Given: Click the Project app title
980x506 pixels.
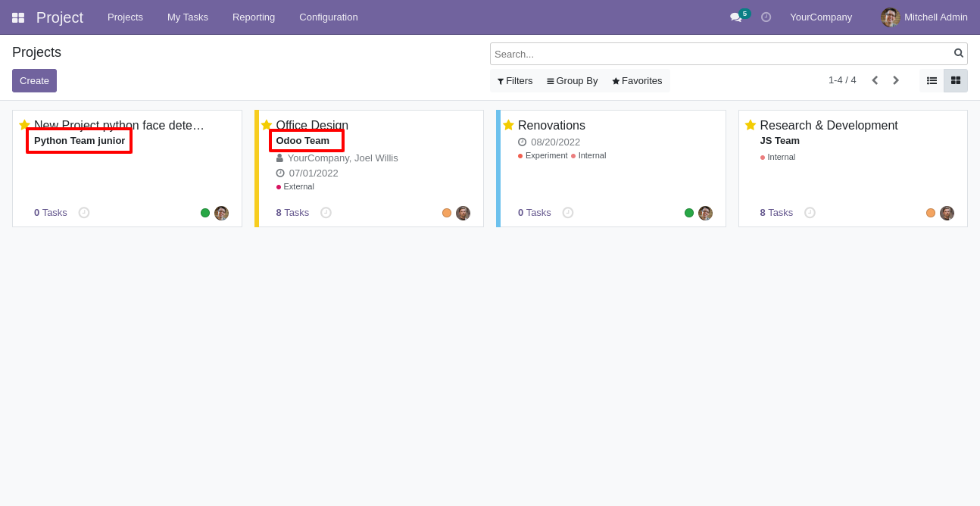Looking at the screenshot, I should coord(60,17).
